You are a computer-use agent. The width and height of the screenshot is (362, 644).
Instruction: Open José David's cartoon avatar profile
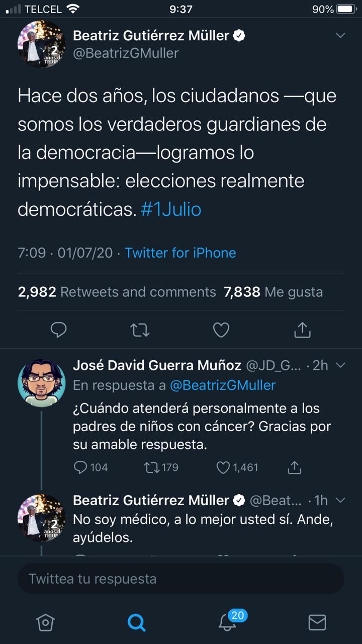[41, 383]
